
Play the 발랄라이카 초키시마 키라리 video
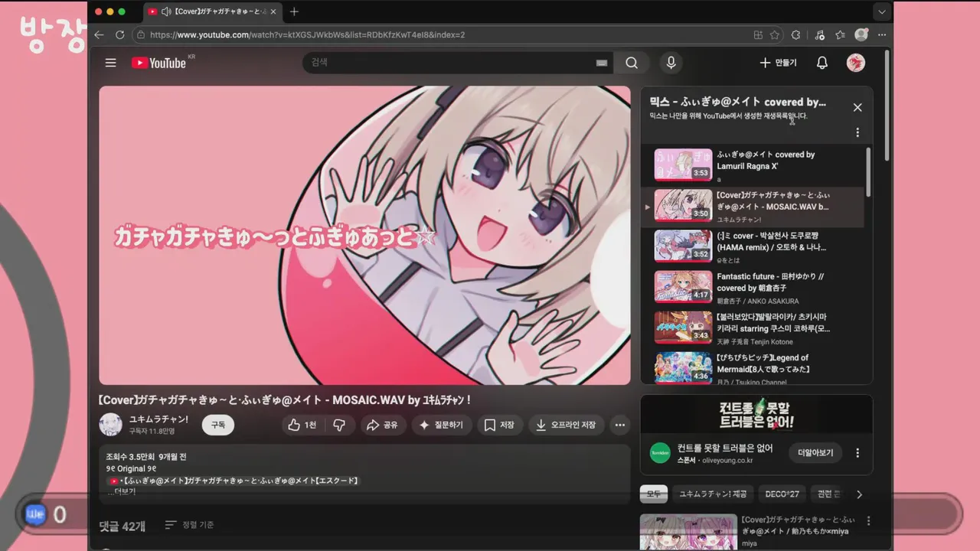tap(753, 328)
